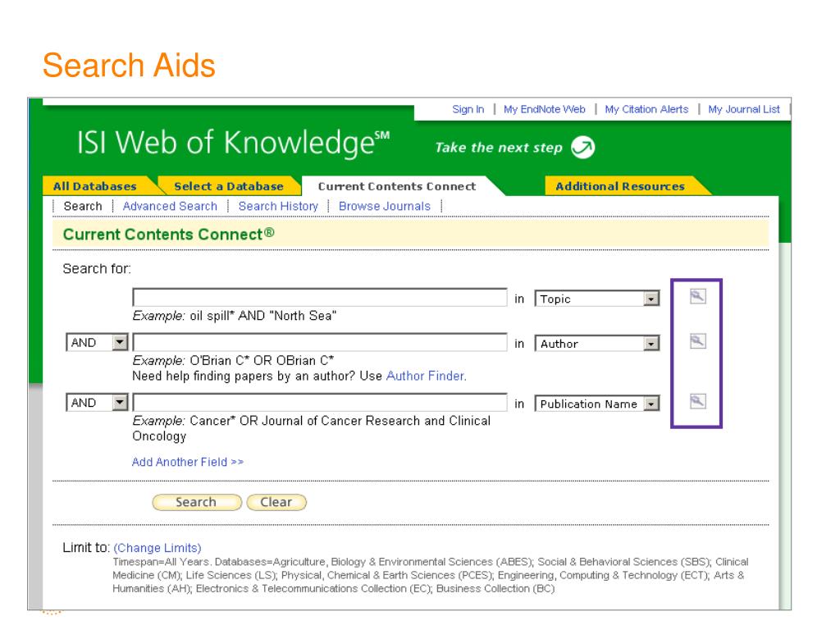
Task: Click the Author Finder link
Action: tap(427, 376)
